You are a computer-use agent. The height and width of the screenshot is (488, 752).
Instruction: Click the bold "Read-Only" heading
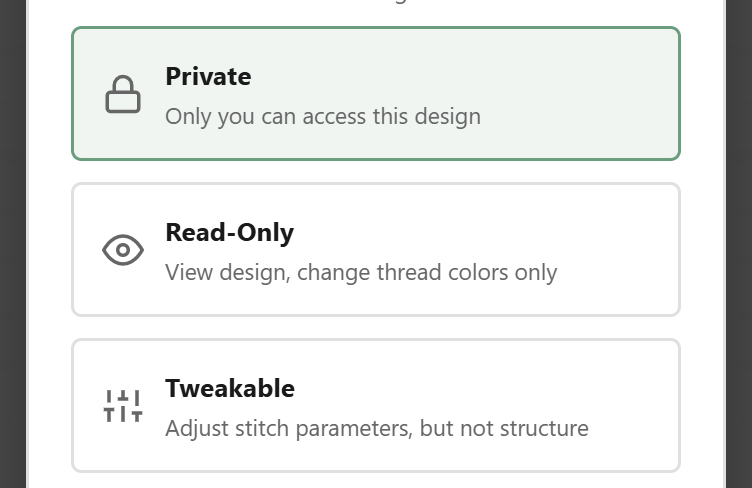coord(229,233)
